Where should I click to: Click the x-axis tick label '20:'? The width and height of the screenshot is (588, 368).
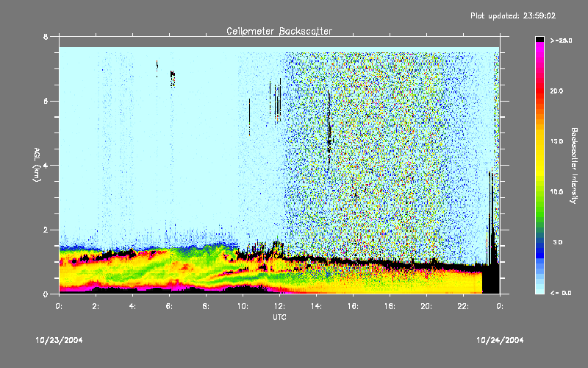tap(426, 306)
